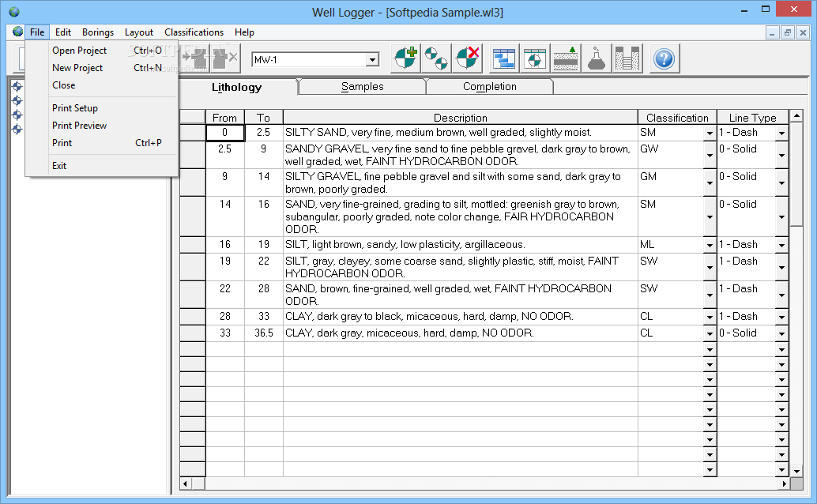The width and height of the screenshot is (817, 504).
Task: Choose New Project from File menu
Action: point(102,68)
